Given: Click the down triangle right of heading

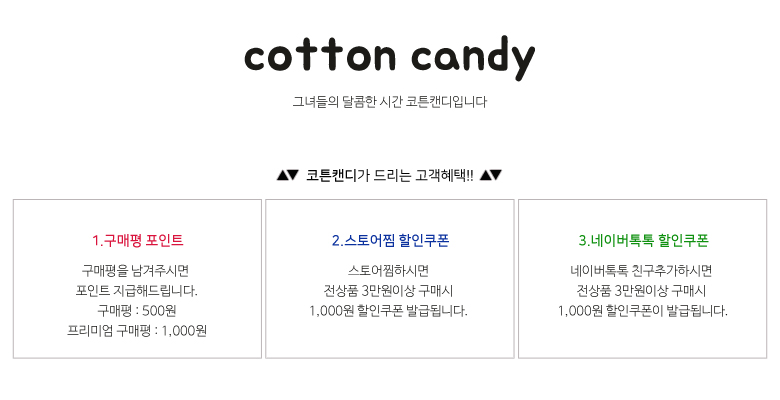Looking at the screenshot, I should (x=496, y=175).
